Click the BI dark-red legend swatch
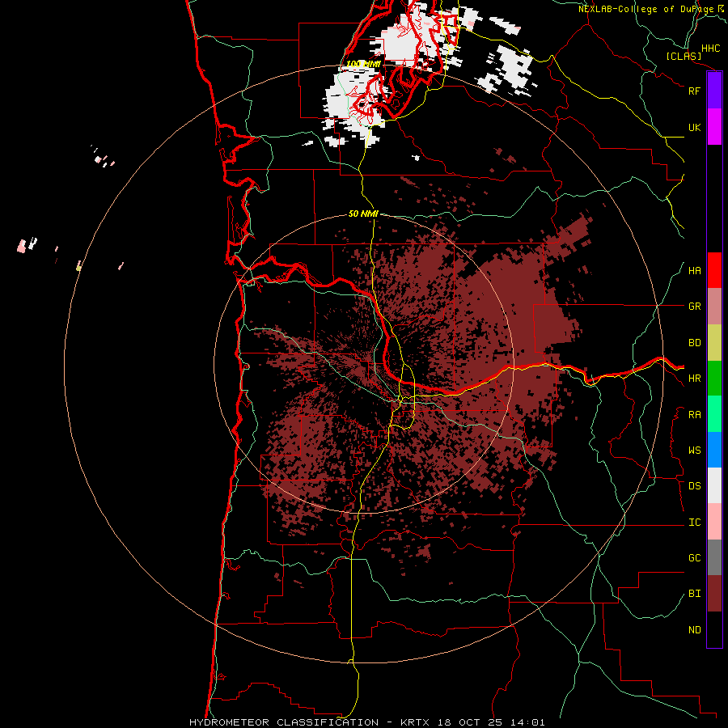This screenshot has height=728, width=728. click(714, 594)
